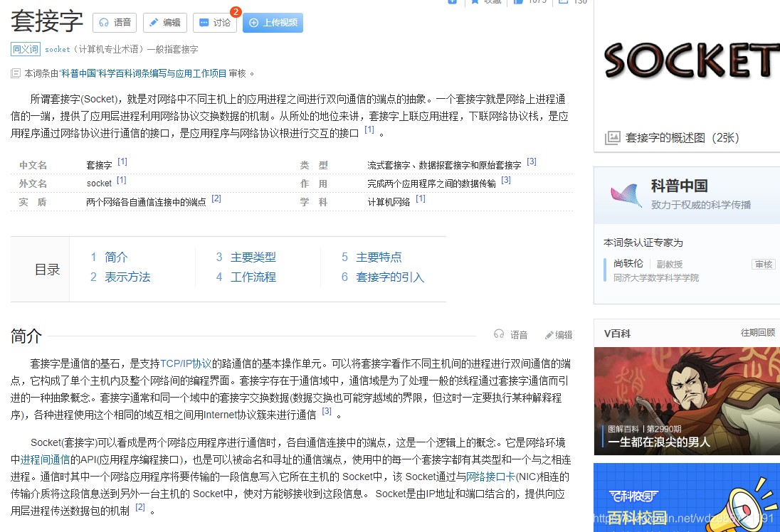Click reference [1] after 计算机网络

click(421, 198)
